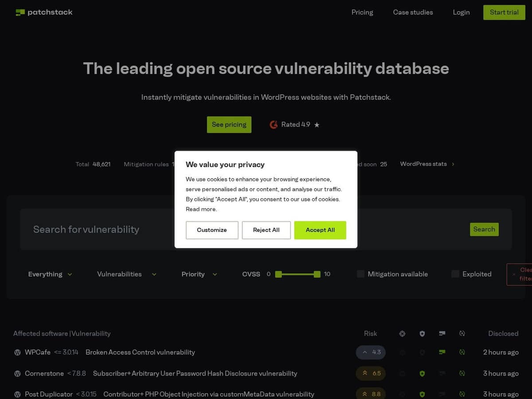Screen dimensions: 532x399
Task: Click the Risk column header
Action: point(371,333)
